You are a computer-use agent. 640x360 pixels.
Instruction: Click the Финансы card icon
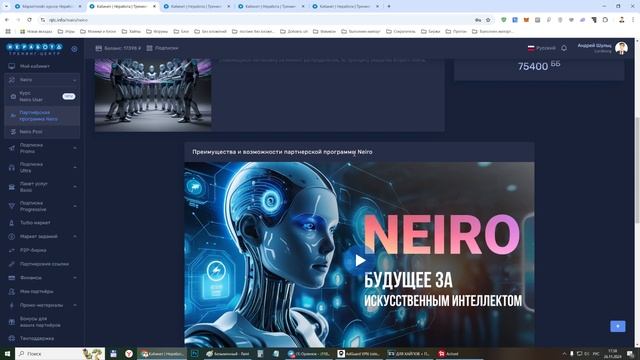[x=12, y=278]
